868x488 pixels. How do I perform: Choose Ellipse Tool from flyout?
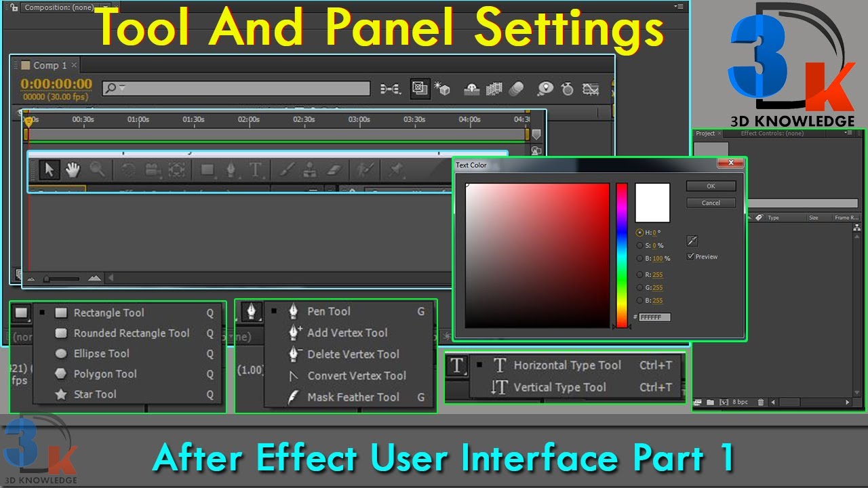(x=102, y=353)
